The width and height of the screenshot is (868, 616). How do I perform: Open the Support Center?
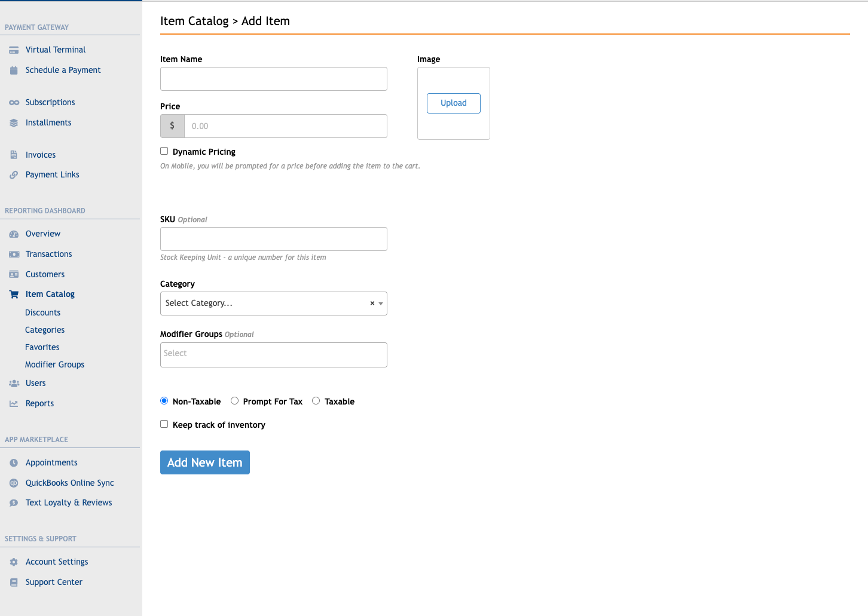54,583
